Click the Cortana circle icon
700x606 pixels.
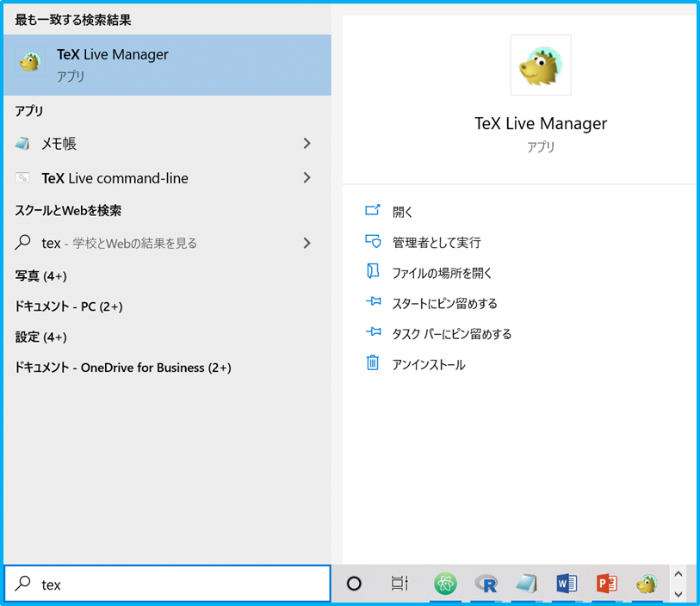pyautogui.click(x=354, y=583)
